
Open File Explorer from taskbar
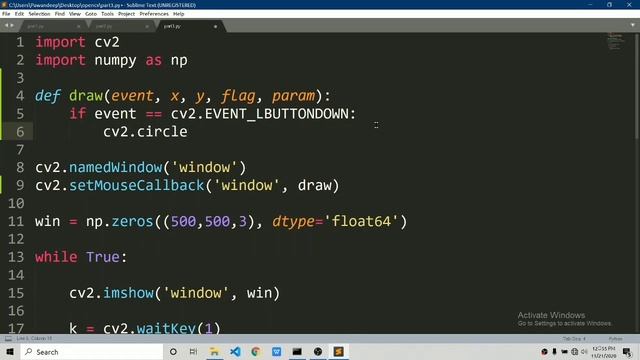[x=214, y=352]
